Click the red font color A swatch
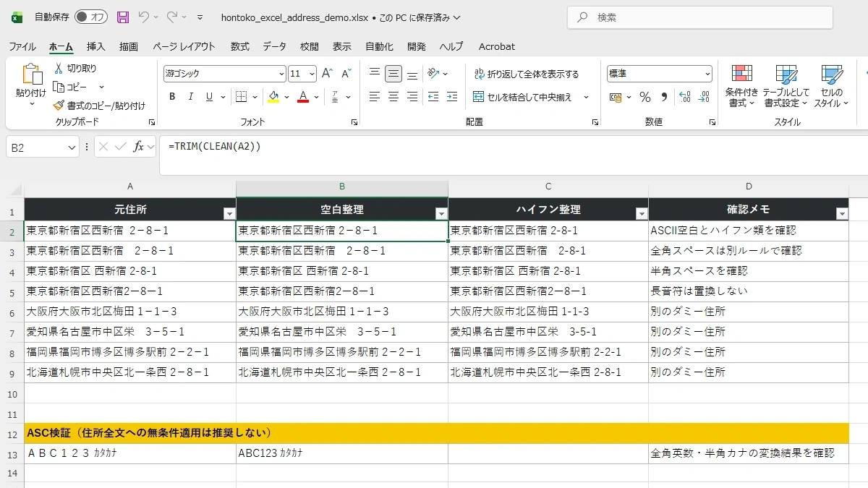This screenshot has width=868, height=488. pos(304,97)
